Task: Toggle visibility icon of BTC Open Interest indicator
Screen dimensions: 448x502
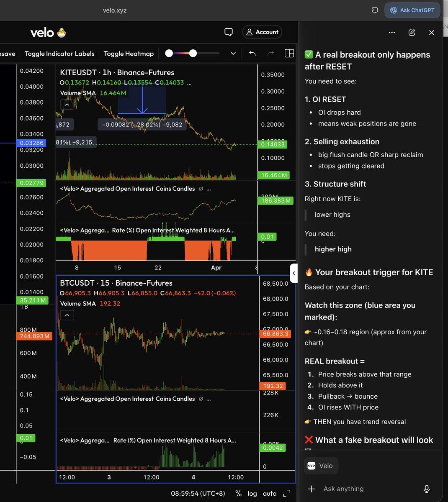Action: tap(201, 399)
